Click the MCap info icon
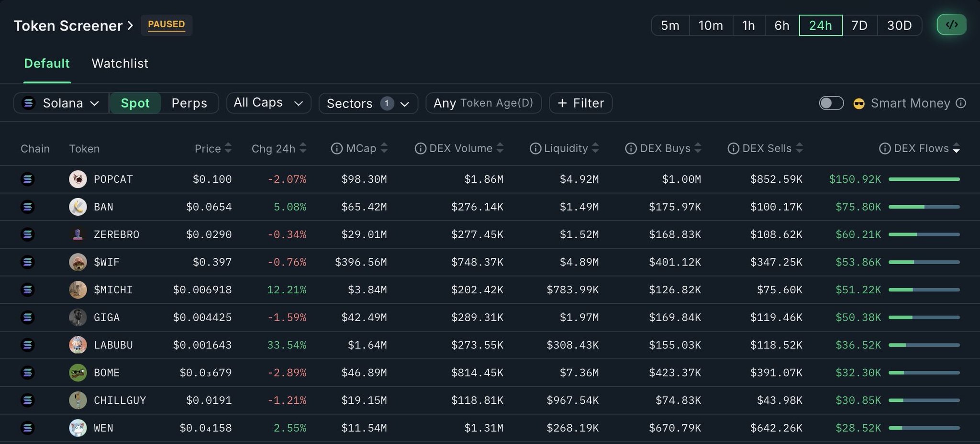This screenshot has height=444, width=980. (x=336, y=149)
